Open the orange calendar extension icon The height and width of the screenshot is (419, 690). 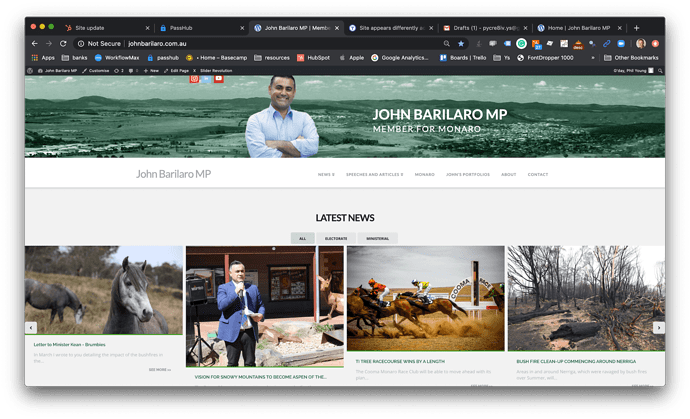tap(536, 44)
